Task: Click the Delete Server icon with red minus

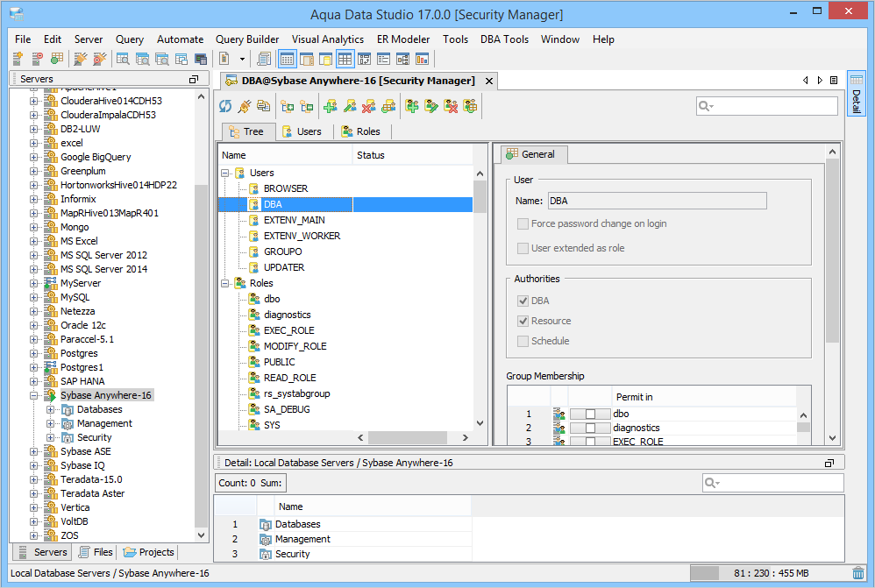Action: (38, 59)
